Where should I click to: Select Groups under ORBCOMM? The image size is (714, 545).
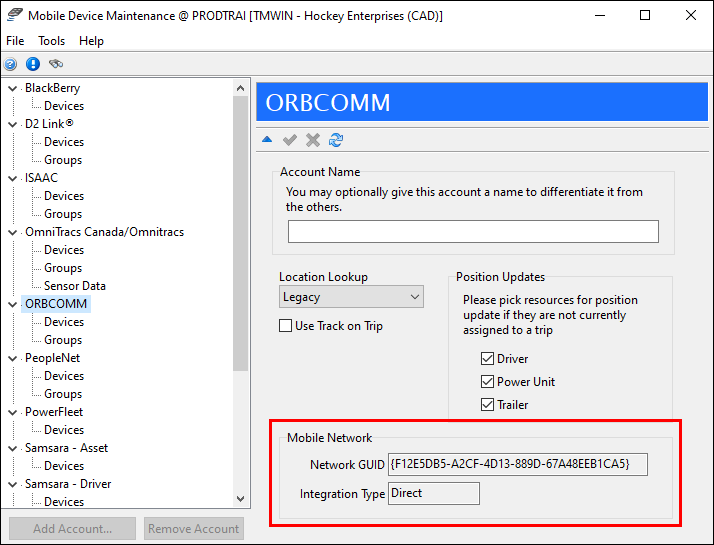tap(63, 340)
